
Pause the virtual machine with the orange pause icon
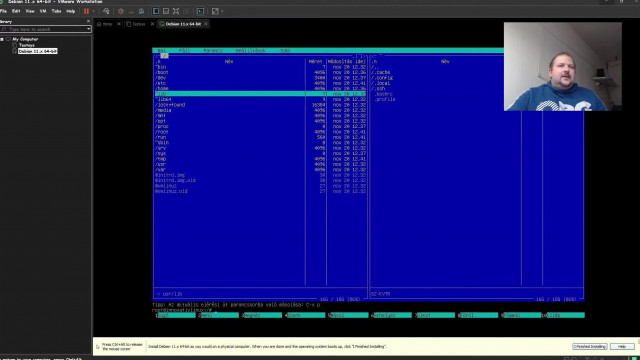click(x=86, y=11)
